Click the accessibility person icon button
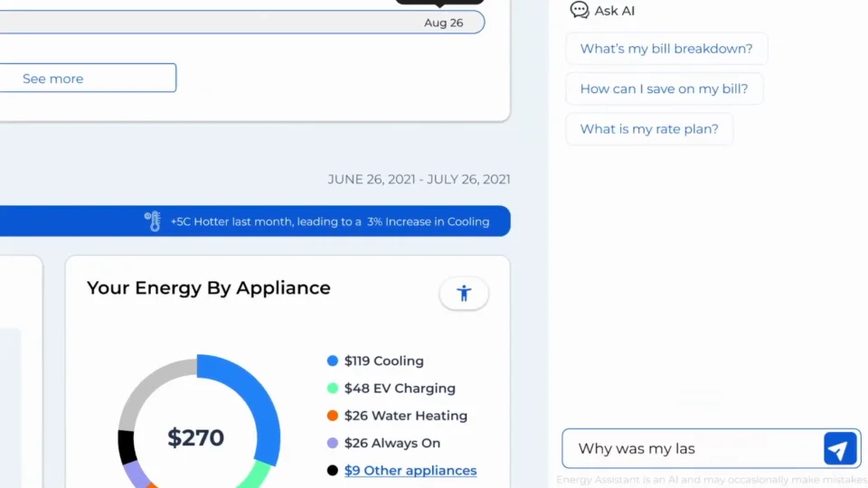868x488 pixels. pos(464,293)
